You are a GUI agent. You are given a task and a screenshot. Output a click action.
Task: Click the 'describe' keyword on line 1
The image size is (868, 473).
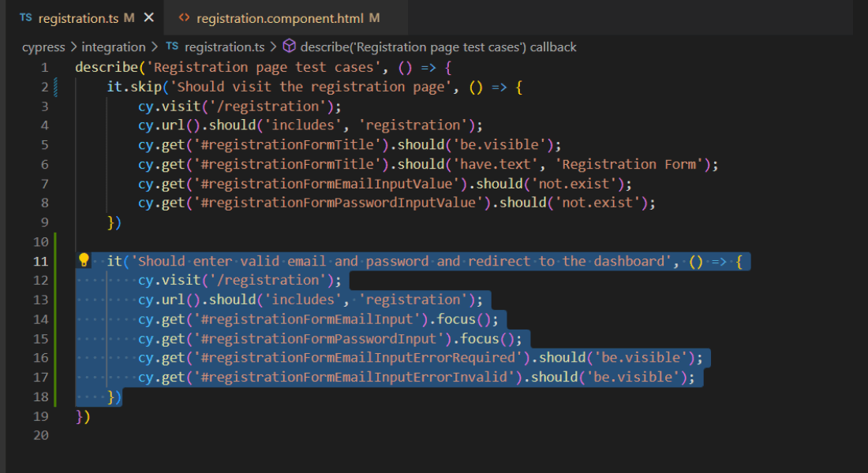pos(107,67)
